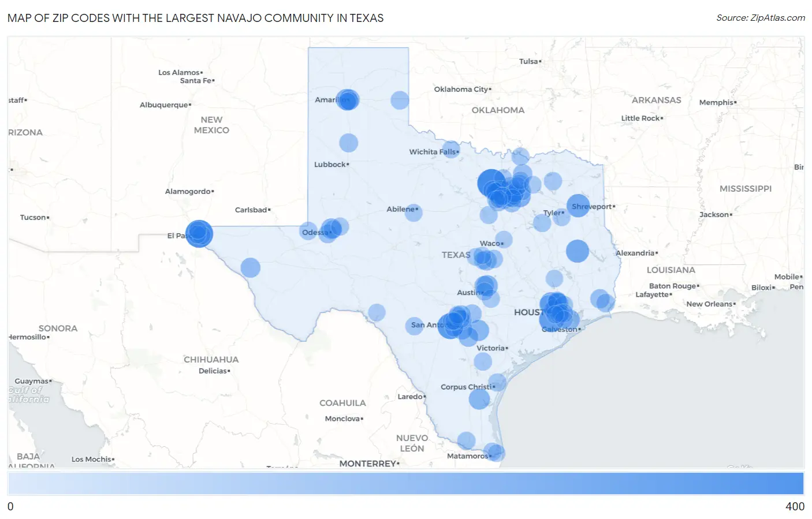Click the Monclova city label

344,419
